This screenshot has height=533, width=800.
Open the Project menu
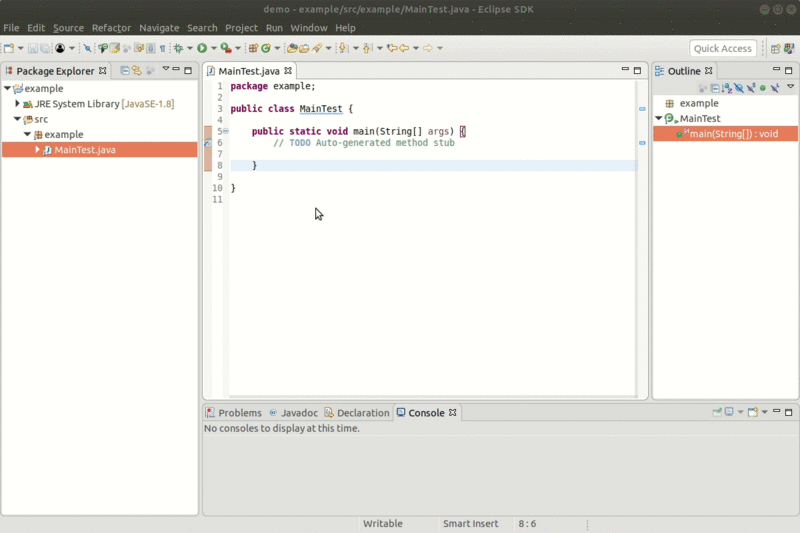click(x=241, y=28)
